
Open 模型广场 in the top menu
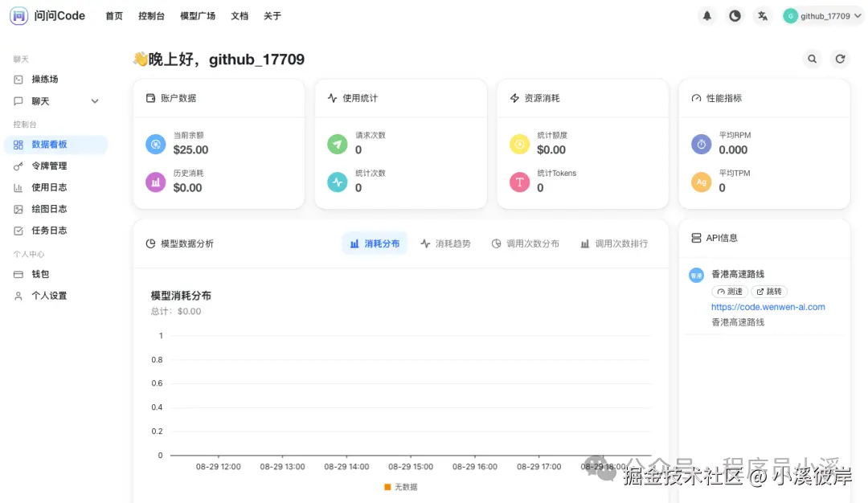click(198, 15)
